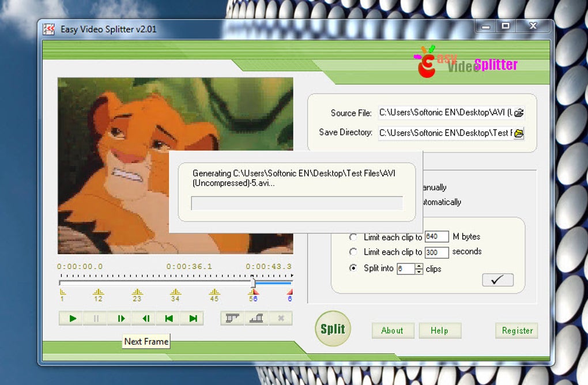This screenshot has width=588, height=385.
Task: Select timeline marker 23
Action: click(137, 295)
